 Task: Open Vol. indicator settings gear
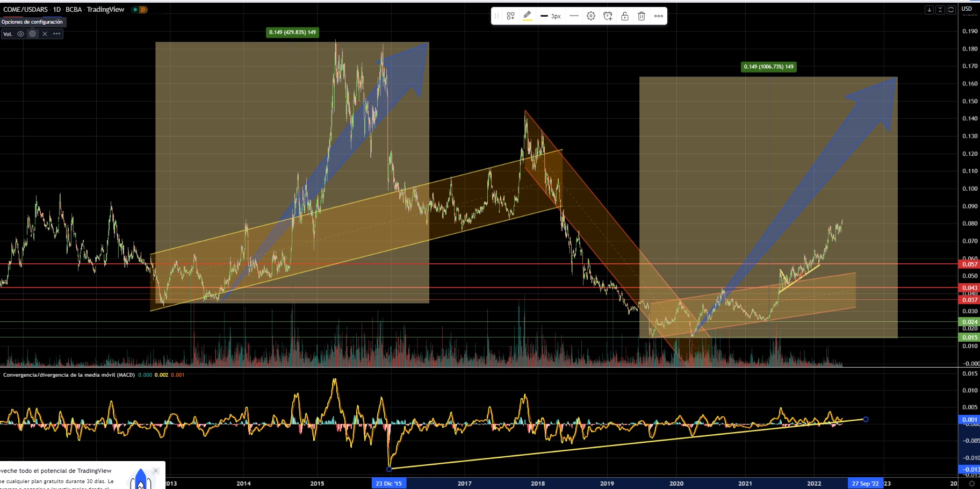coord(33,34)
